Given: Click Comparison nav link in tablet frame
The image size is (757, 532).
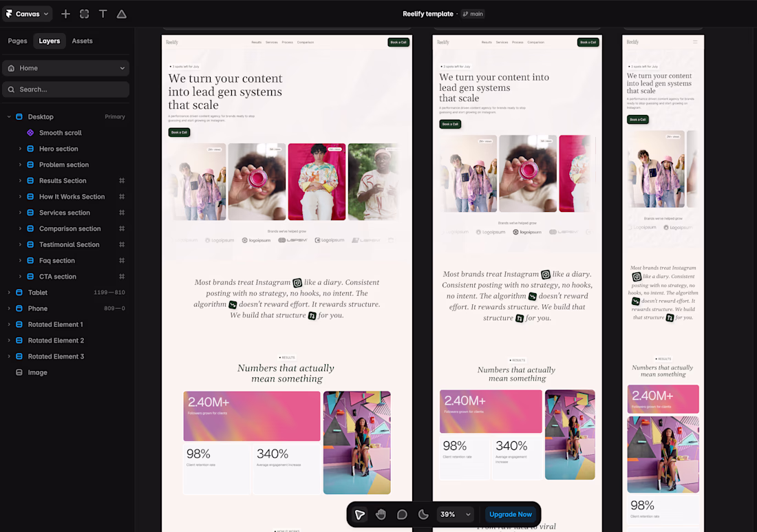Looking at the screenshot, I should click(x=535, y=43).
